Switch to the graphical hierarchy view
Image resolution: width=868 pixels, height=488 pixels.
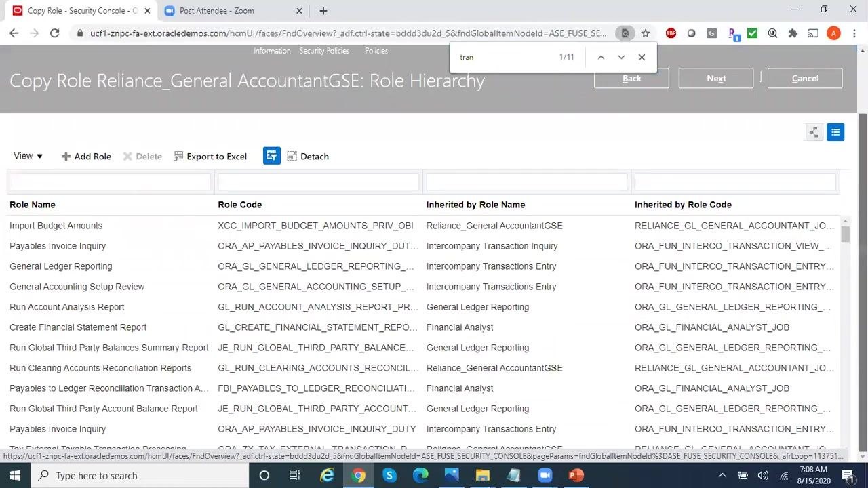tap(814, 132)
